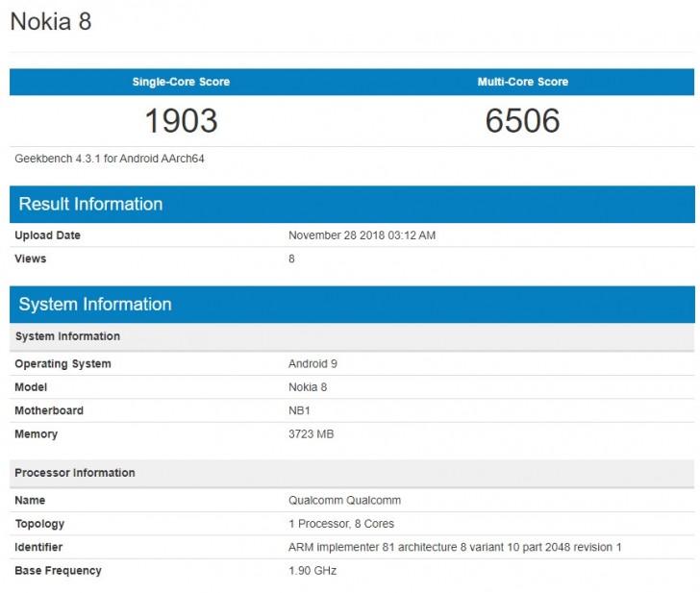Click the 3723 MB memory value
Viewport: 700px width, 593px height.
[x=311, y=434]
